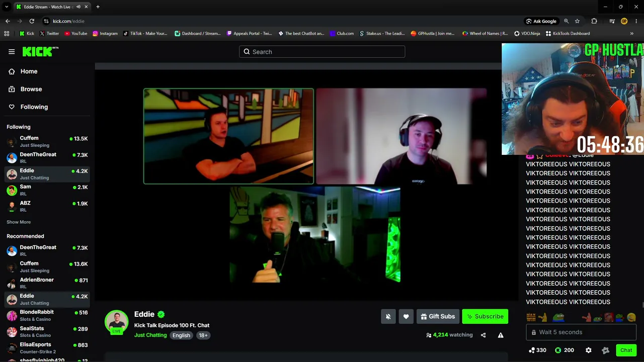The image size is (644, 362).
Task: Go back in browser history
Action: point(8,21)
